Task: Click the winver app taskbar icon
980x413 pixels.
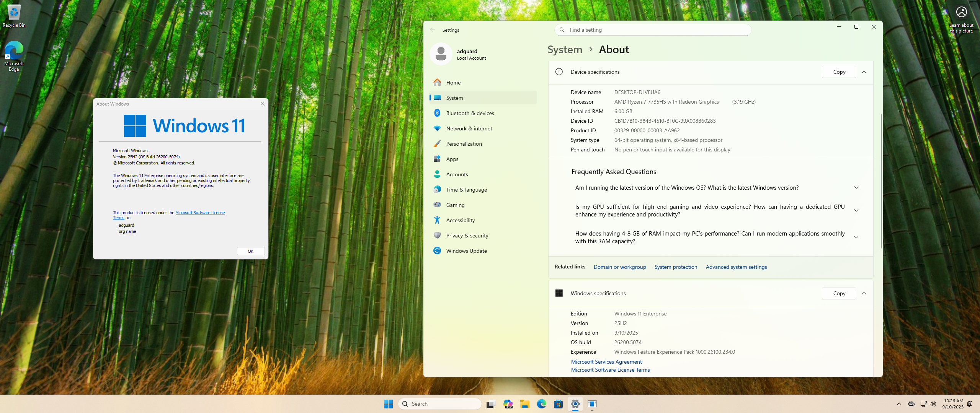Action: point(592,404)
